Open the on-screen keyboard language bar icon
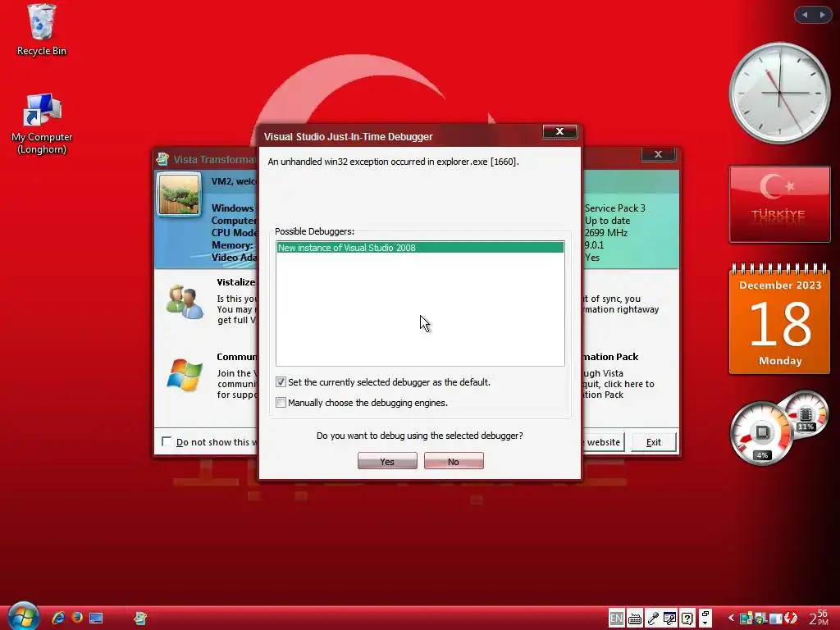 click(635, 619)
